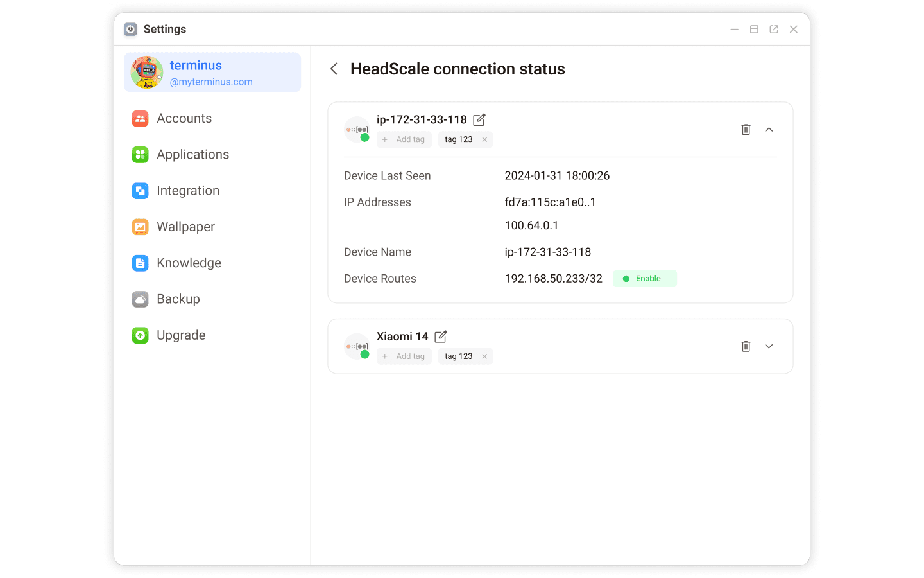
Task: Select the route value 192.168.50.233/32
Action: click(x=553, y=279)
